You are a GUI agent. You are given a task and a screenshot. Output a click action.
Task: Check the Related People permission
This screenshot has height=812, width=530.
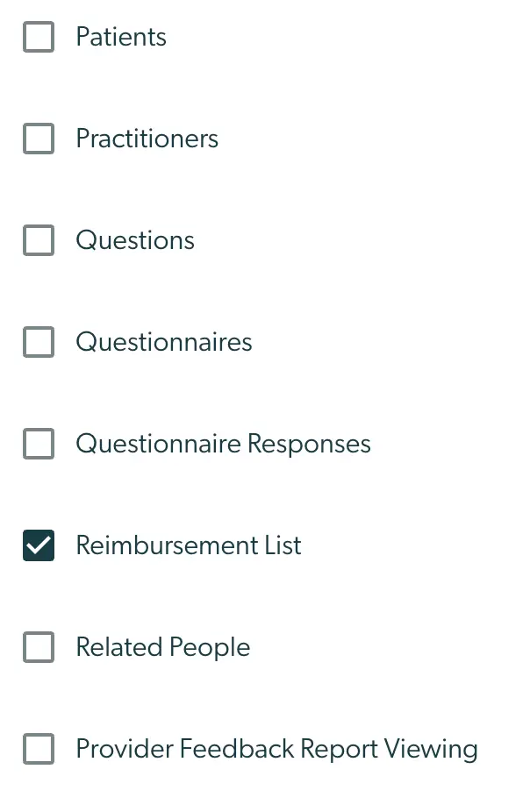[39, 647]
